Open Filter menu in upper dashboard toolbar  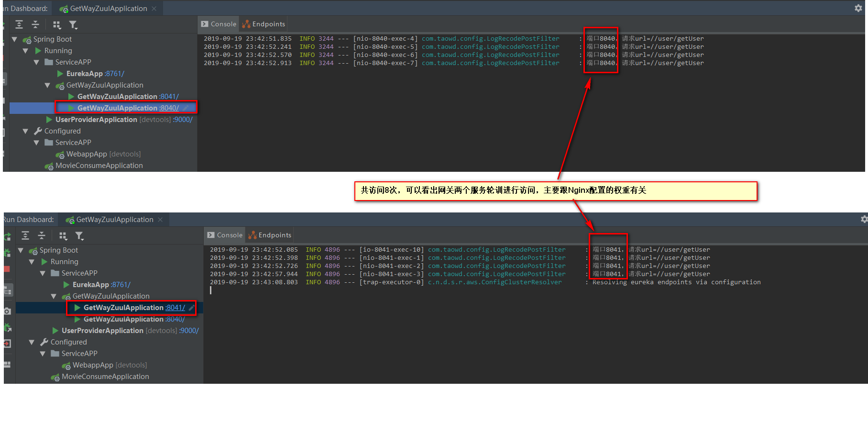pyautogui.click(x=73, y=25)
